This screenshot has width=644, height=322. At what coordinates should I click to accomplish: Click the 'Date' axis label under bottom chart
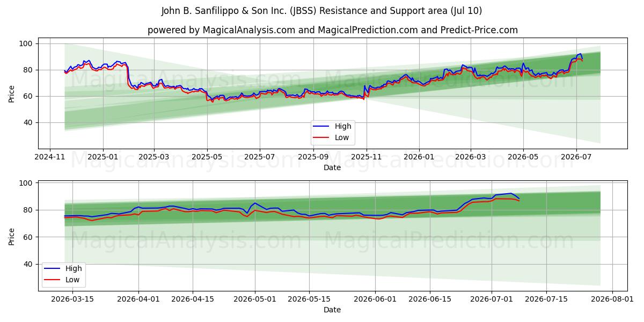pos(332,310)
